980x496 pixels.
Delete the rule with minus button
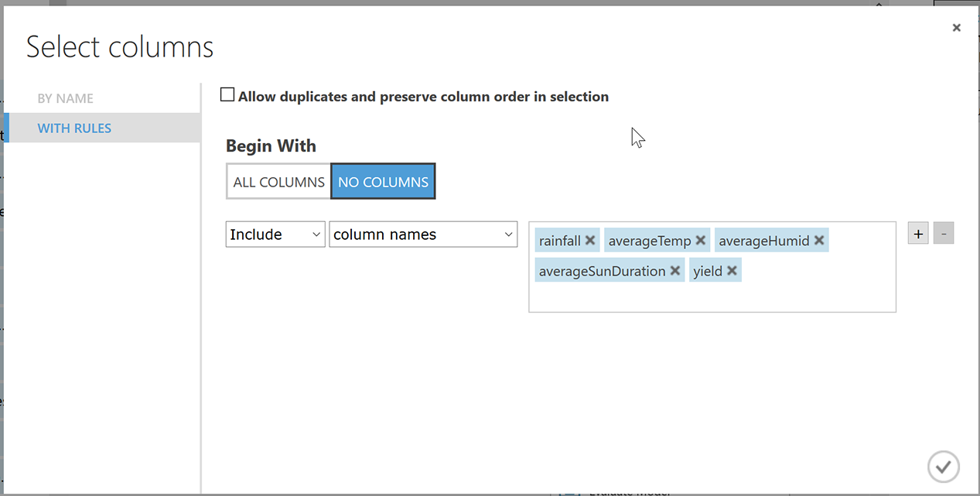click(944, 234)
